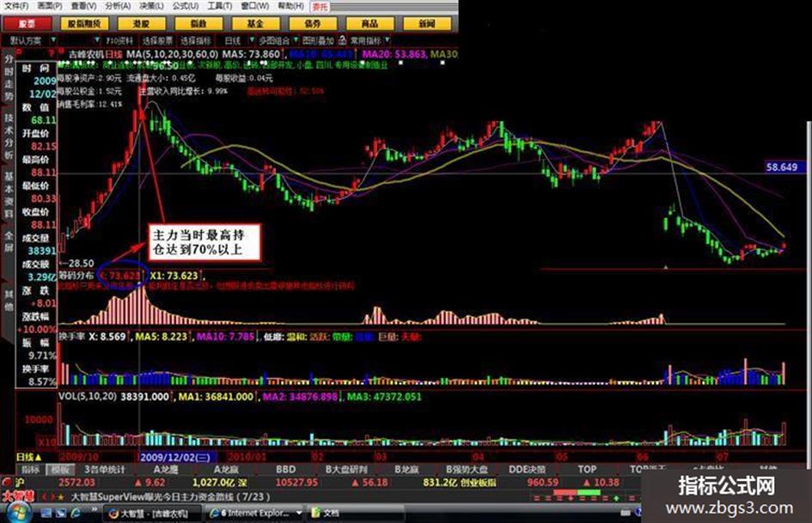Open 其他 sidebar tab
The image size is (812, 523).
coord(9,301)
